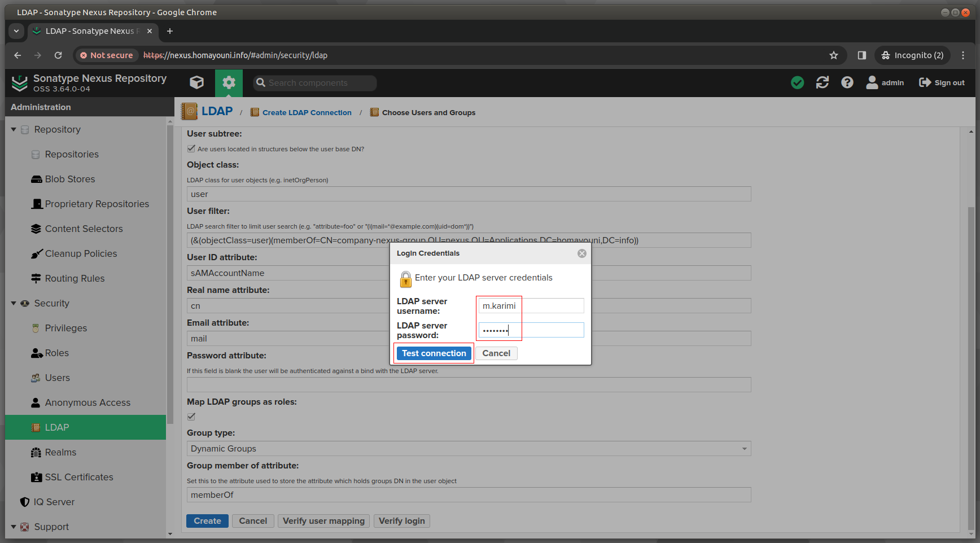Reload the page in Chrome
Image resolution: width=980 pixels, height=543 pixels.
58,55
